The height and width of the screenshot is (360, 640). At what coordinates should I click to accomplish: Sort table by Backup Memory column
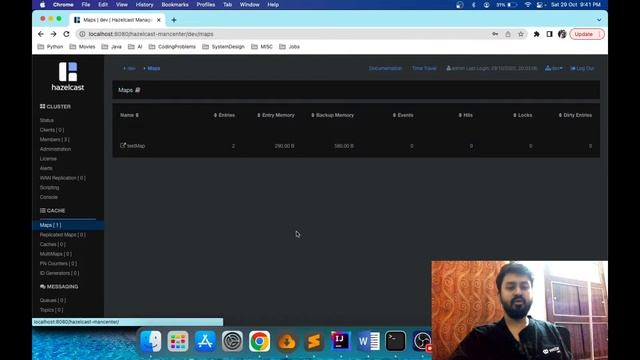tap(332, 115)
